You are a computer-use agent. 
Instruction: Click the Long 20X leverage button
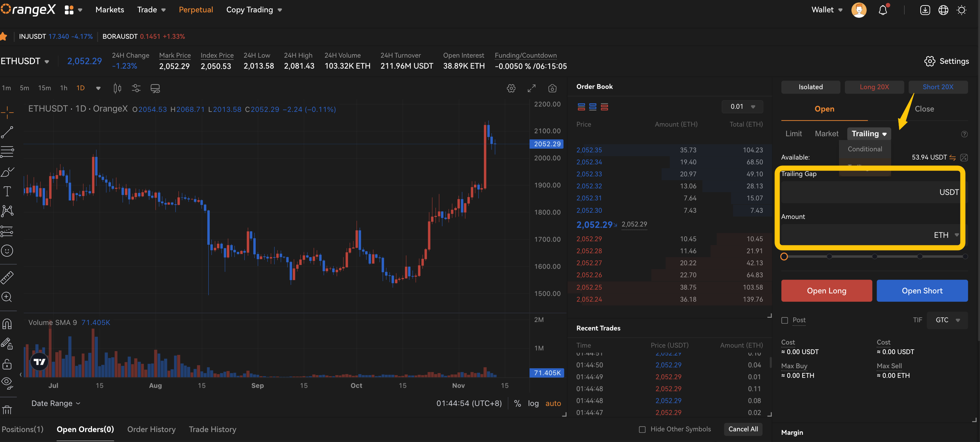point(874,87)
